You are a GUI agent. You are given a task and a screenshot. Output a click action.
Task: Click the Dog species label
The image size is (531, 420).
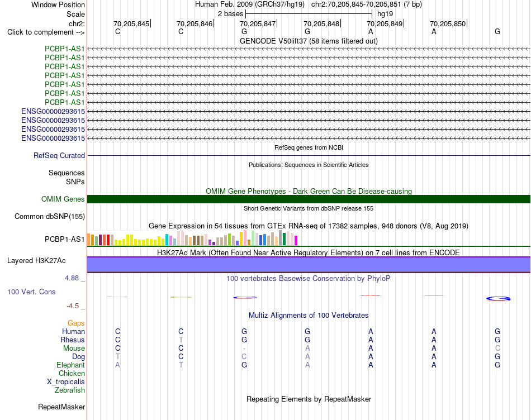79,357
